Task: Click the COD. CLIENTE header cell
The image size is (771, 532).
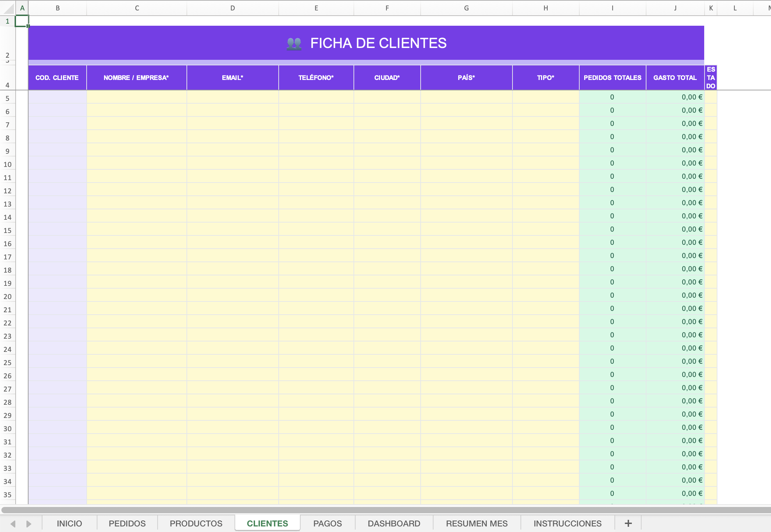Action: pos(57,78)
